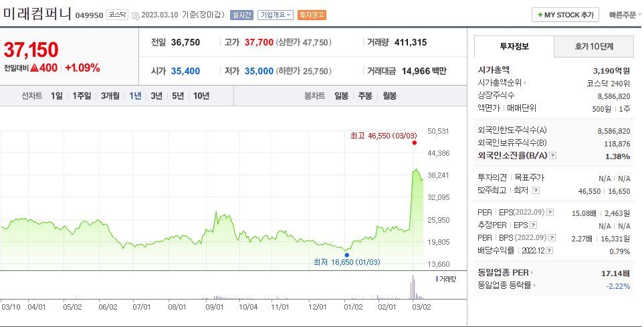Image resolution: width=644 pixels, height=327 pixels.
Task: Click the 저가 value 35,000
Action: coord(259,71)
